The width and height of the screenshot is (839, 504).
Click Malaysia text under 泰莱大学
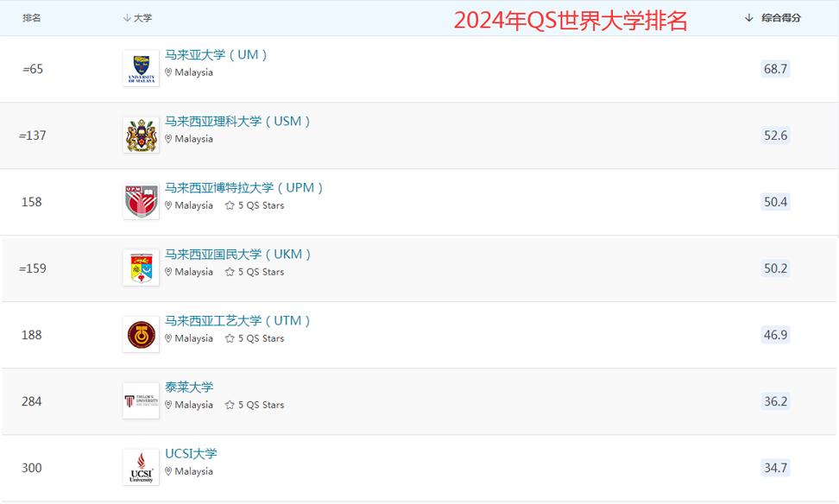(193, 405)
